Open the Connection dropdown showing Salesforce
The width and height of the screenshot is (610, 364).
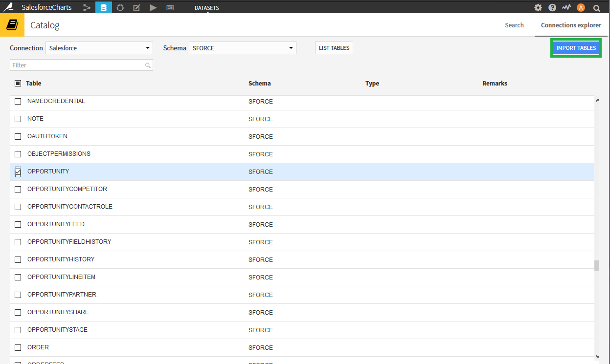pos(99,48)
